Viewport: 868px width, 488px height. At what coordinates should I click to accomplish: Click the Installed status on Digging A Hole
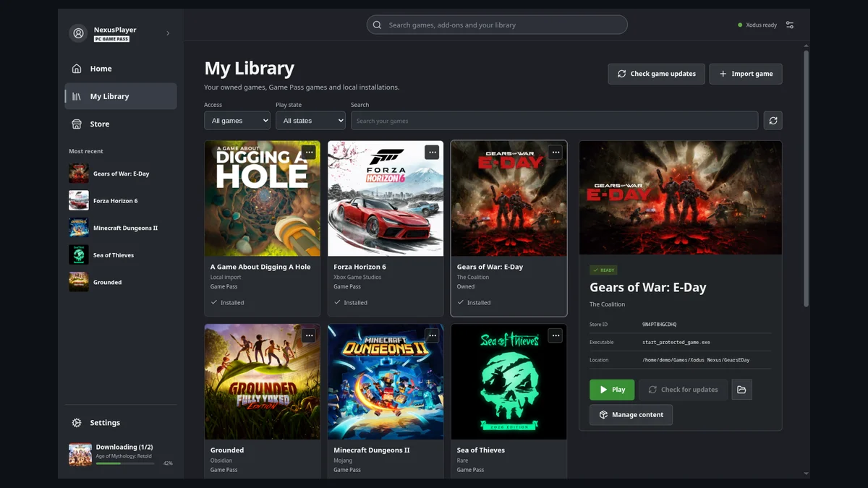pyautogui.click(x=227, y=303)
